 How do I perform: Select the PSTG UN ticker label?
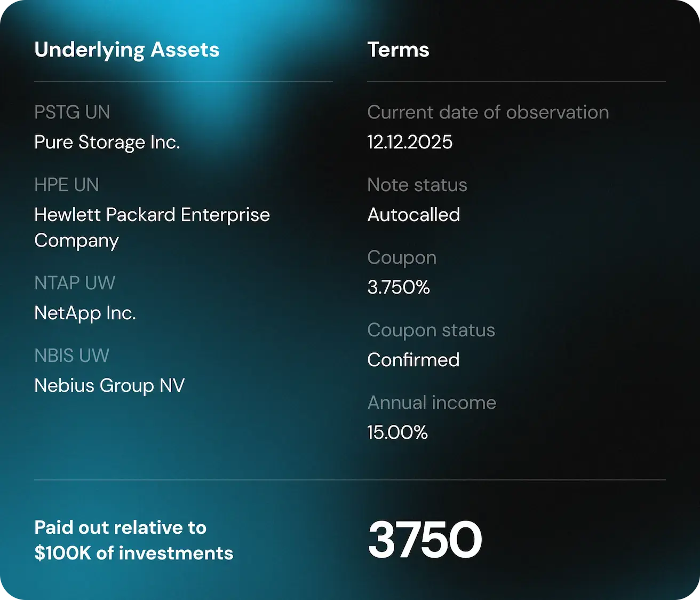tap(72, 112)
